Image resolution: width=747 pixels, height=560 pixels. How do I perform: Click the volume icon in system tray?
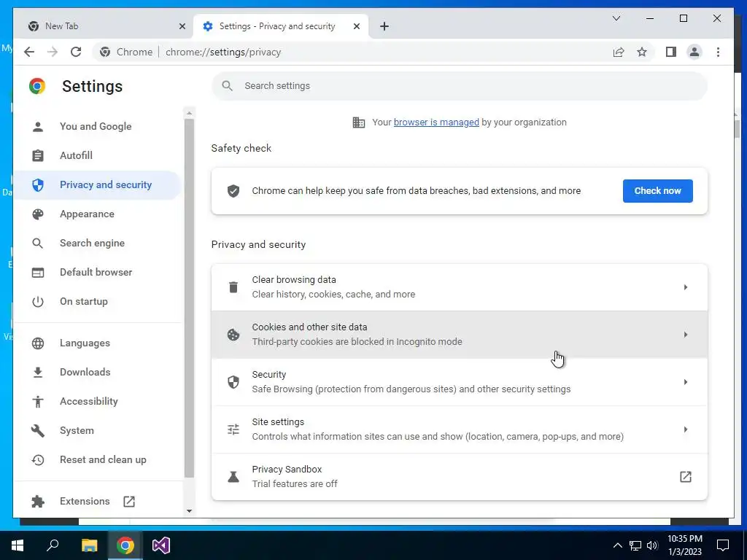(x=652, y=545)
